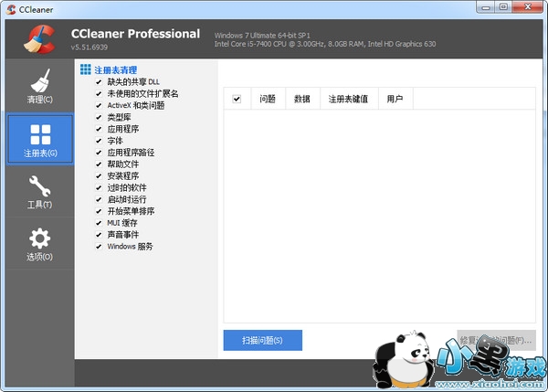Image resolution: width=548 pixels, height=392 pixels.
Task: Sort results by 问题 column
Action: coord(268,99)
